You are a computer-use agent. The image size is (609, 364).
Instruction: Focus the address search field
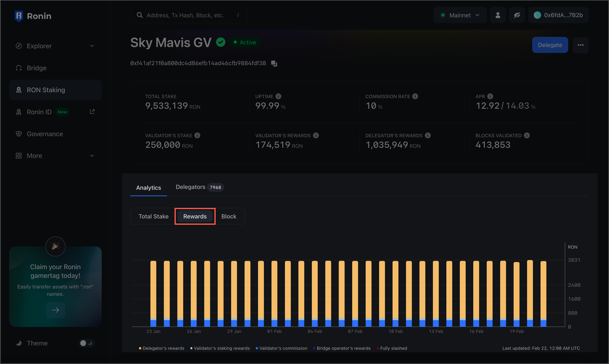189,15
